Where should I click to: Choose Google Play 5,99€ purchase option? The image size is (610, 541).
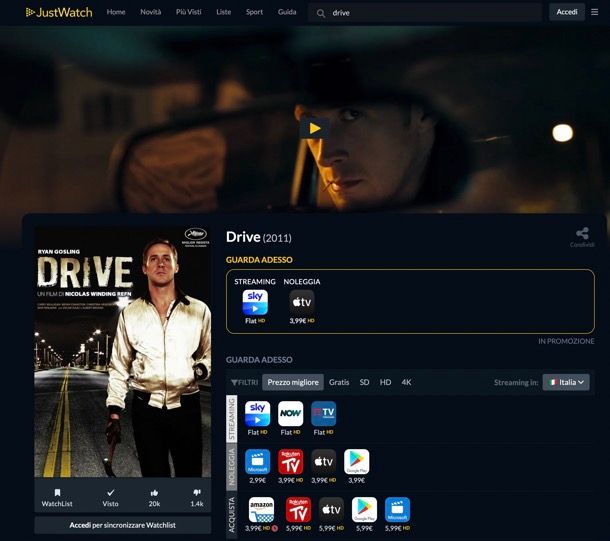[x=365, y=509]
